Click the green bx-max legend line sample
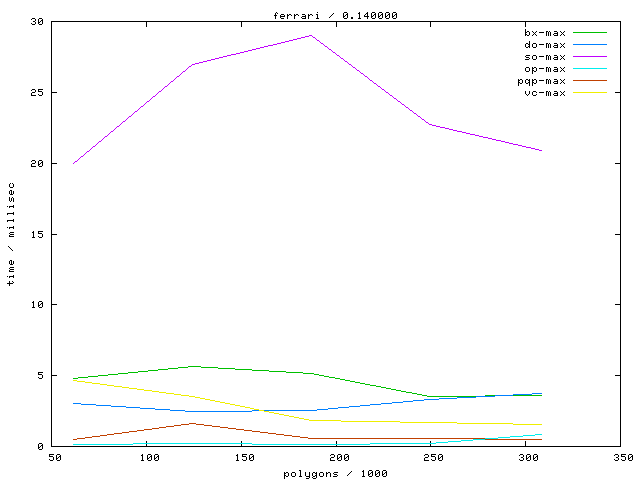The image size is (640, 480). click(x=590, y=33)
